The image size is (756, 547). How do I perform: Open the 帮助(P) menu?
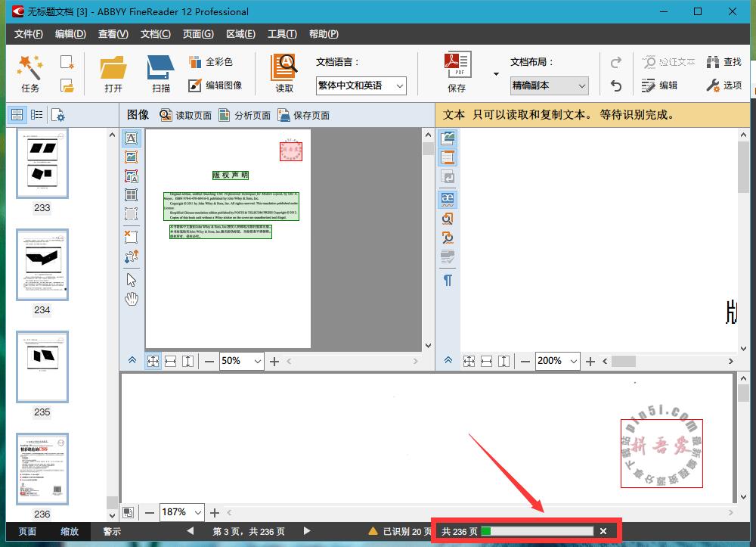point(324,34)
